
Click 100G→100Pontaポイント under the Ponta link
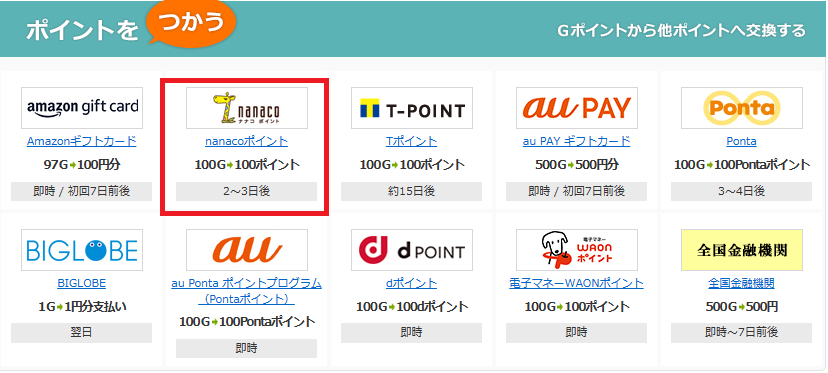tap(741, 164)
